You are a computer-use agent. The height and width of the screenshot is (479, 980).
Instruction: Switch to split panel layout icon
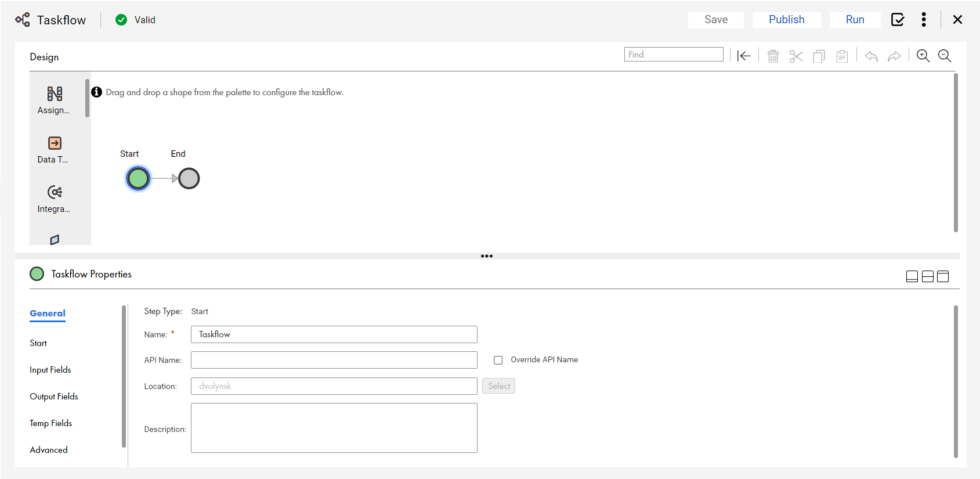pyautogui.click(x=928, y=276)
